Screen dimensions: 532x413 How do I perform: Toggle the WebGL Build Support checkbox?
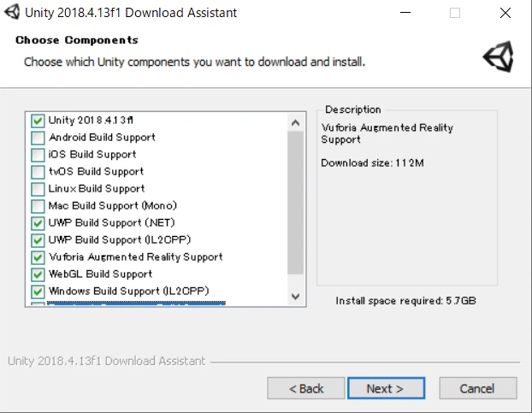point(38,274)
